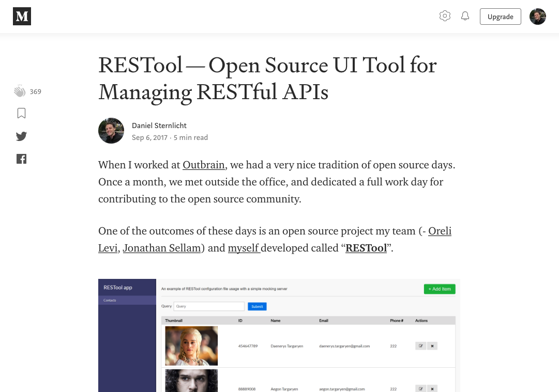Open the Jonathan Sellam link
The image size is (559, 392).
click(x=162, y=248)
